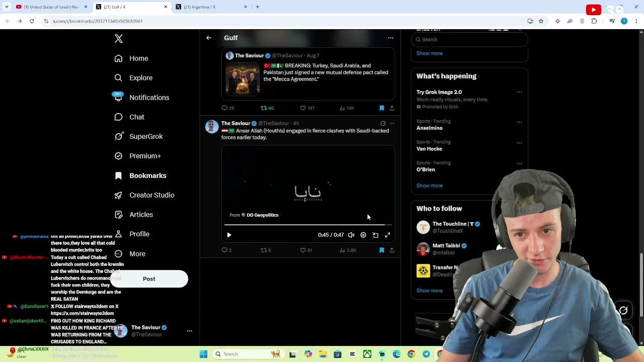
Task: Open the Gulf folder options menu
Action: pyautogui.click(x=390, y=38)
